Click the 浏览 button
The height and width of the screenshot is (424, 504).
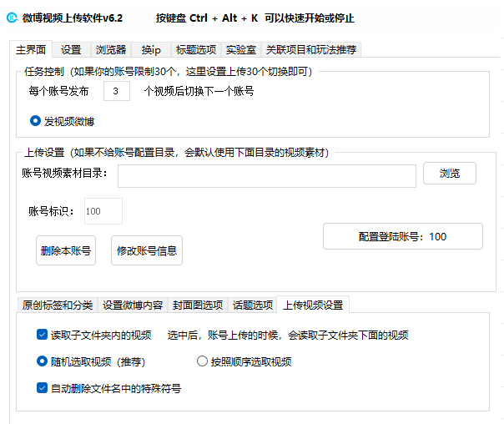tap(450, 174)
